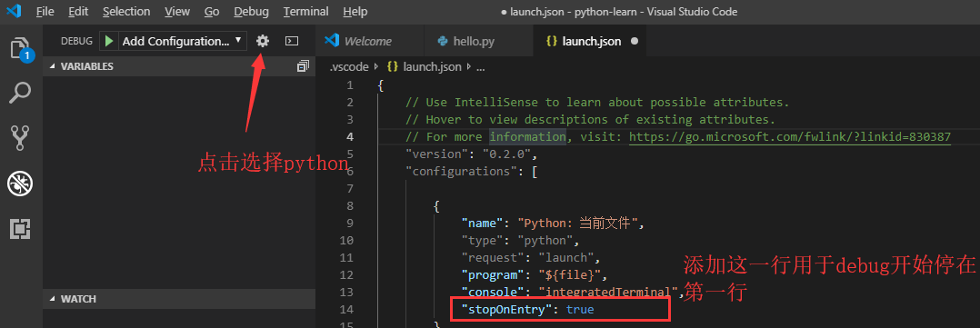The image size is (980, 328).
Task: Open the Debug view icon
Action: [x=21, y=184]
